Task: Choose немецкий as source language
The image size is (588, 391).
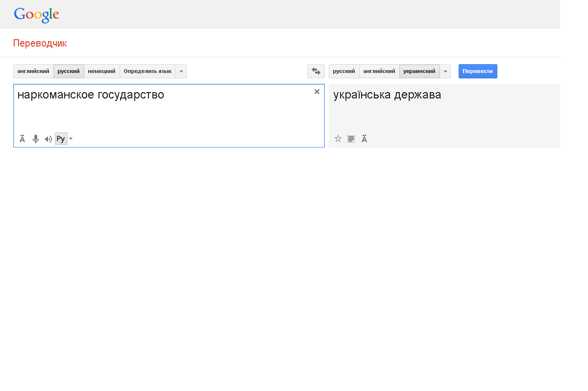Action: click(x=101, y=72)
